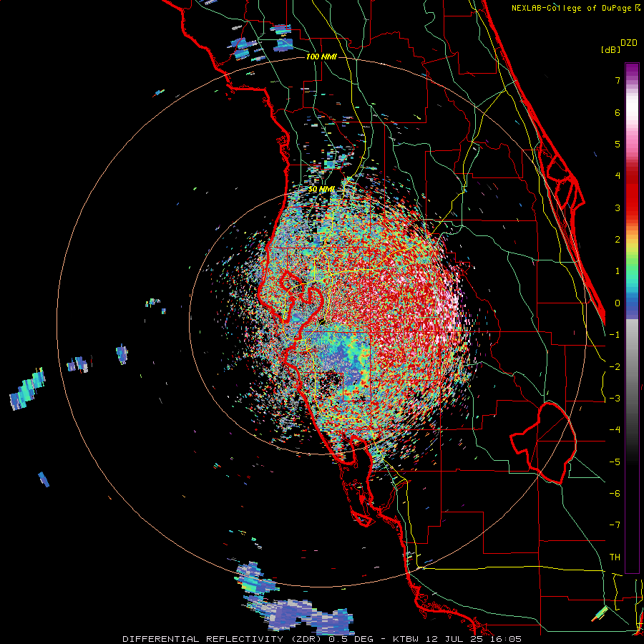Click the 50 NMI range ring label
Screen dimensions: 644x644
321,189
